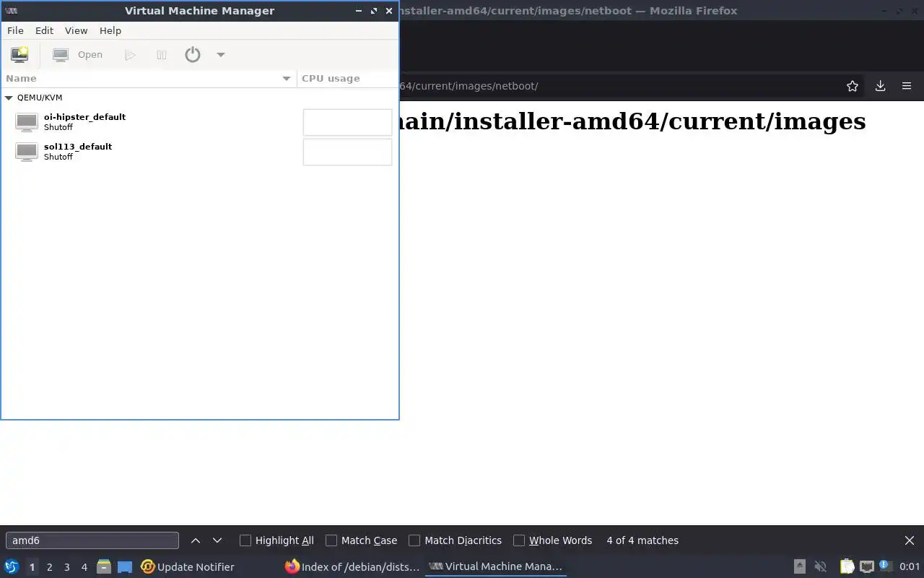Pause the selected virtual machine
The height and width of the screenshot is (578, 924).
[x=162, y=55]
